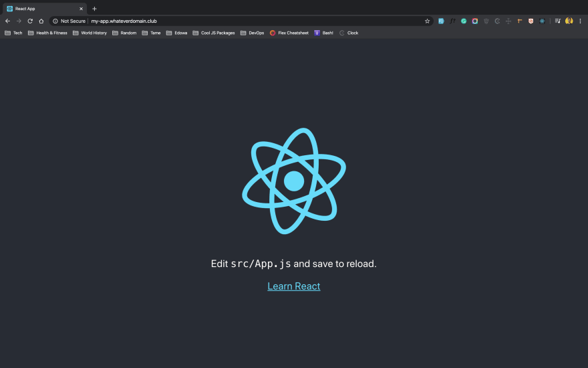Go forward to the next page

pos(19,21)
